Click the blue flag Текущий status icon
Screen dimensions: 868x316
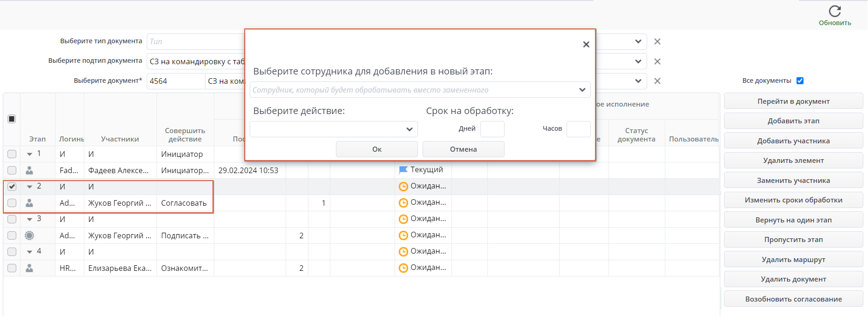point(403,170)
